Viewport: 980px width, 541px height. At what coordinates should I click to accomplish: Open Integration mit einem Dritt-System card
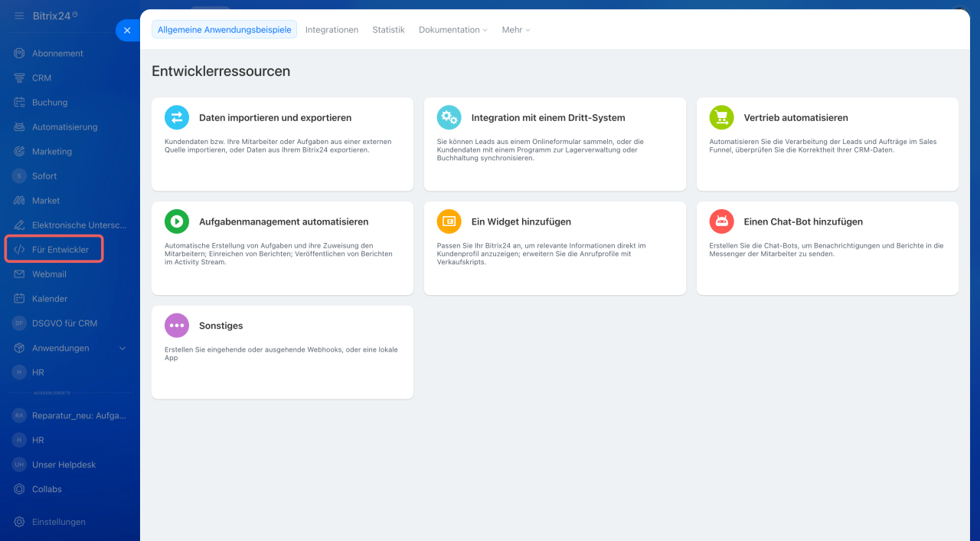point(555,144)
